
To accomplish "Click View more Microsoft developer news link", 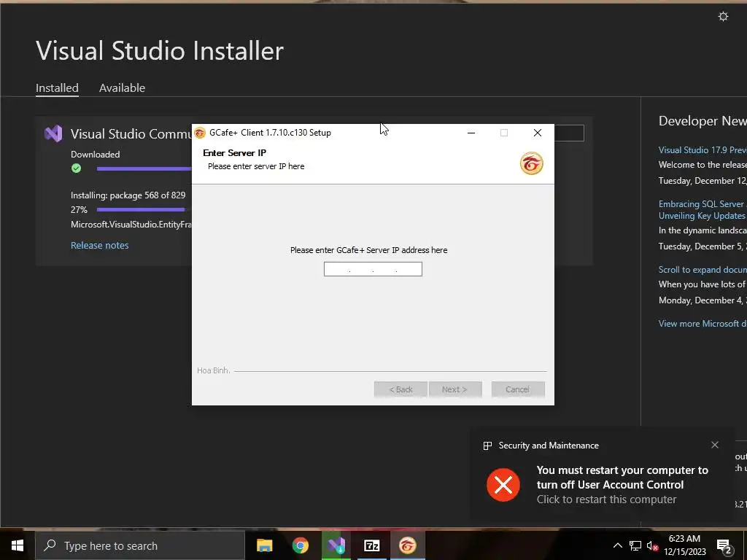I will [x=703, y=324].
